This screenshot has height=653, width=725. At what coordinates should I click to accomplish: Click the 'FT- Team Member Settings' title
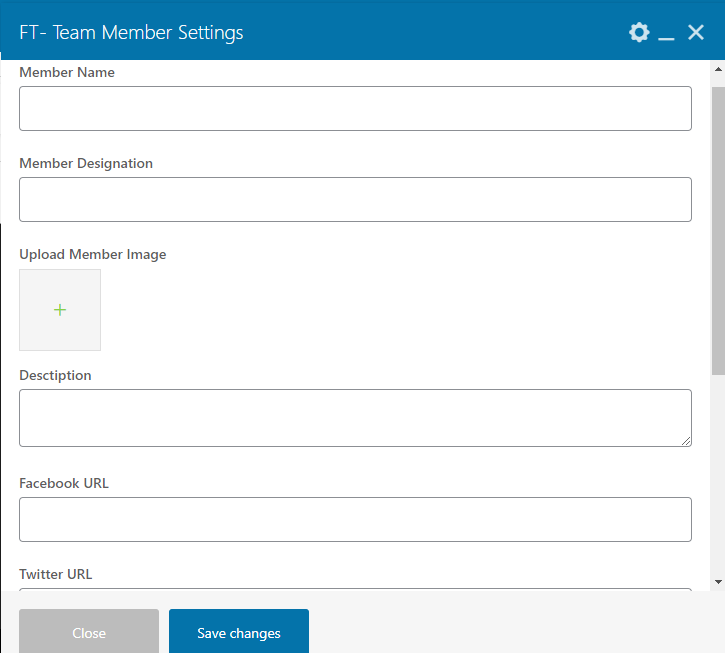click(131, 33)
